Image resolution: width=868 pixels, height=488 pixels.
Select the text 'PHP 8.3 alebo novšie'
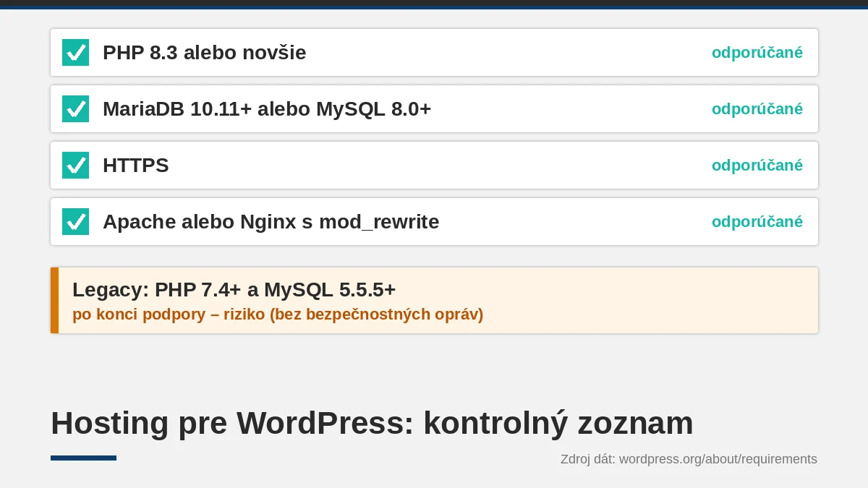204,53
